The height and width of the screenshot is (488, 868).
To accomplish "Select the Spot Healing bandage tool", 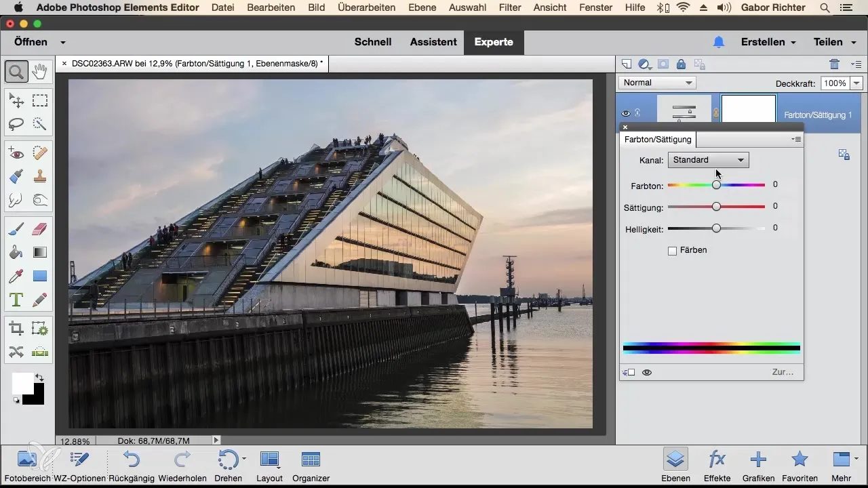I will pos(40,153).
